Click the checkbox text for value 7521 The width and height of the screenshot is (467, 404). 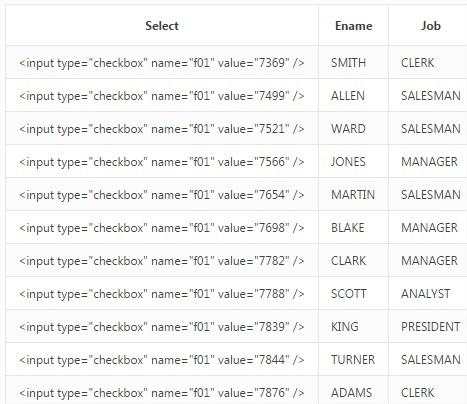pyautogui.click(x=162, y=129)
